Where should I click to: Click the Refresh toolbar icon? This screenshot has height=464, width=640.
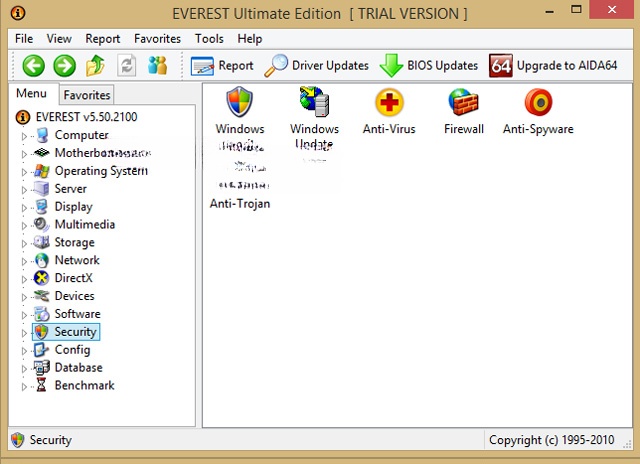[127, 66]
